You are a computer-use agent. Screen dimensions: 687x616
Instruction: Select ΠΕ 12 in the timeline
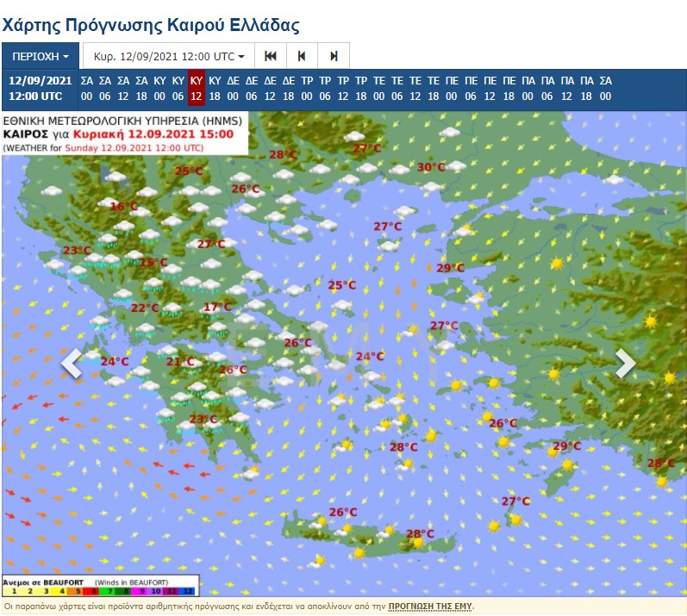pyautogui.click(x=490, y=88)
